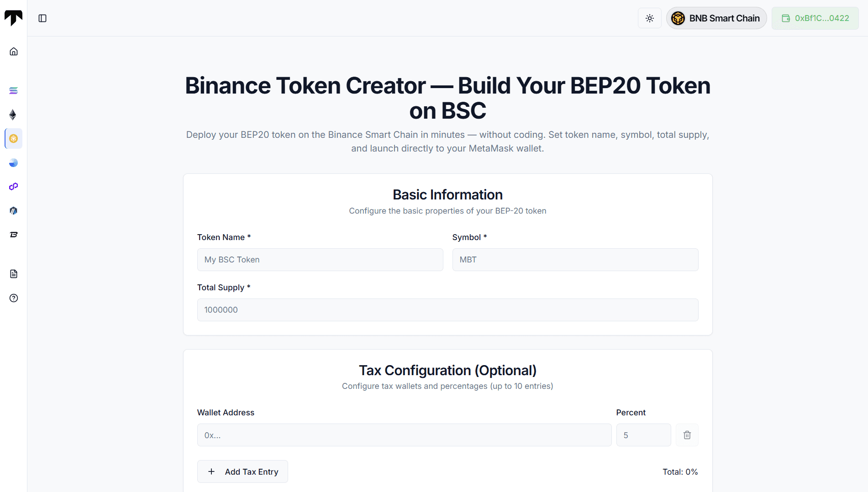
Task: Open the documentation page icon in sidebar
Action: pyautogui.click(x=14, y=274)
